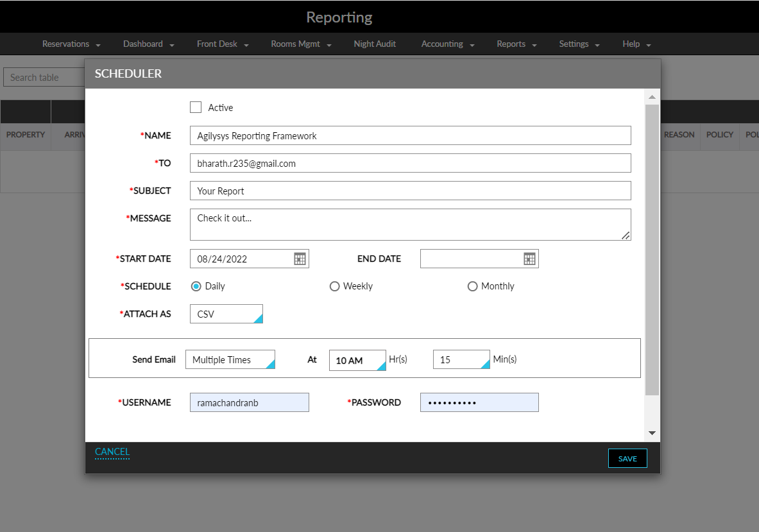Screen dimensions: 759x532
Task: Click the scrollbar up arrow
Action: coord(652,96)
